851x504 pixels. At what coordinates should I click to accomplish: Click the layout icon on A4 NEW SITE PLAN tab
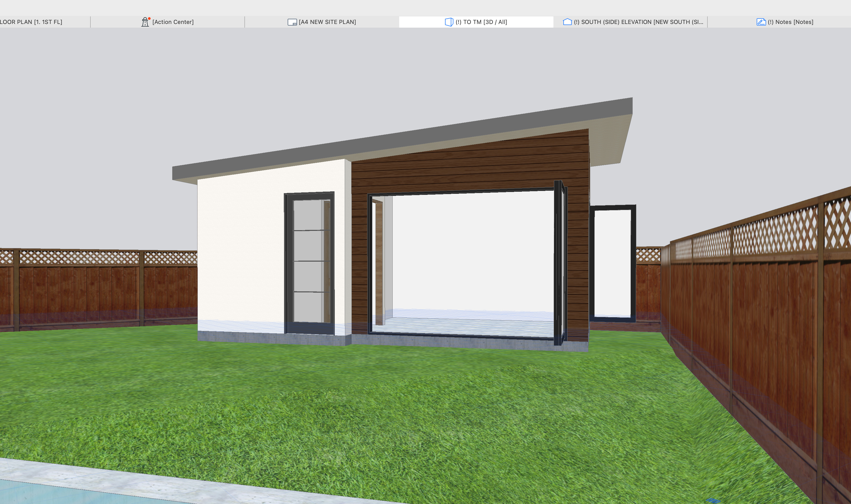coord(292,22)
